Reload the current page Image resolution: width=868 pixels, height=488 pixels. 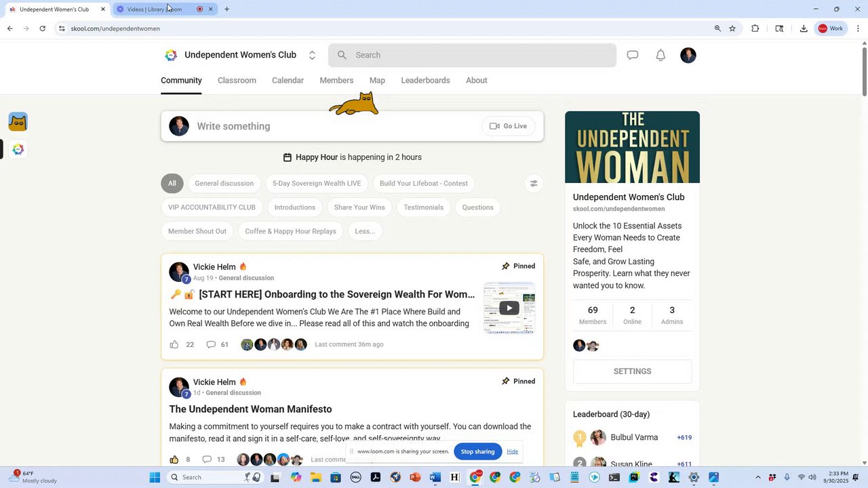coord(42,28)
